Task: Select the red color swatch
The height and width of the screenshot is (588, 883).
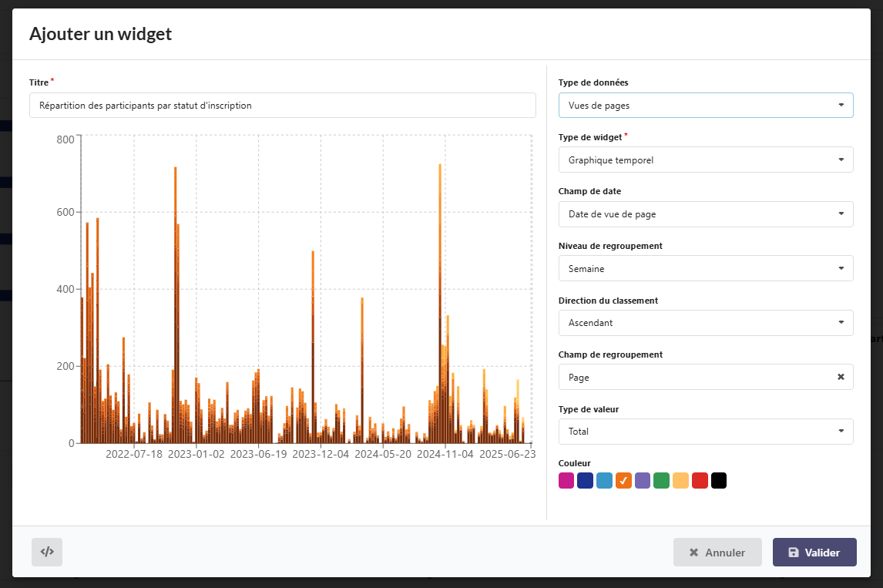Action: click(x=700, y=481)
